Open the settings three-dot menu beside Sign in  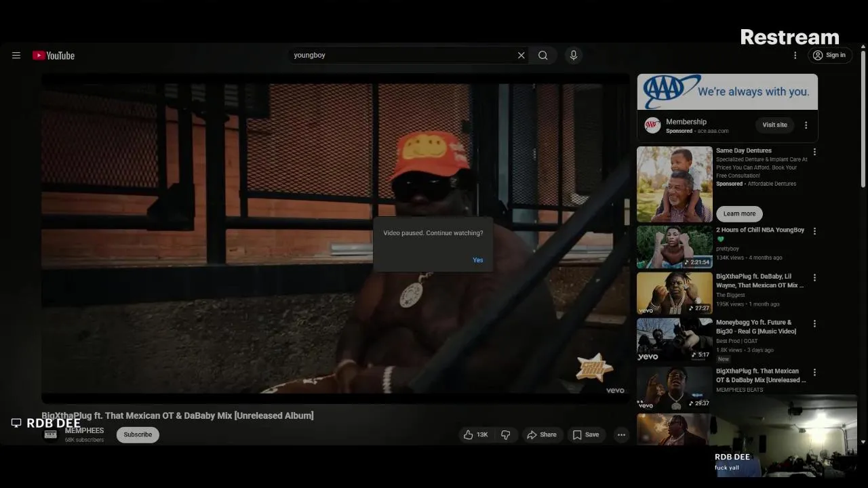[x=795, y=56]
